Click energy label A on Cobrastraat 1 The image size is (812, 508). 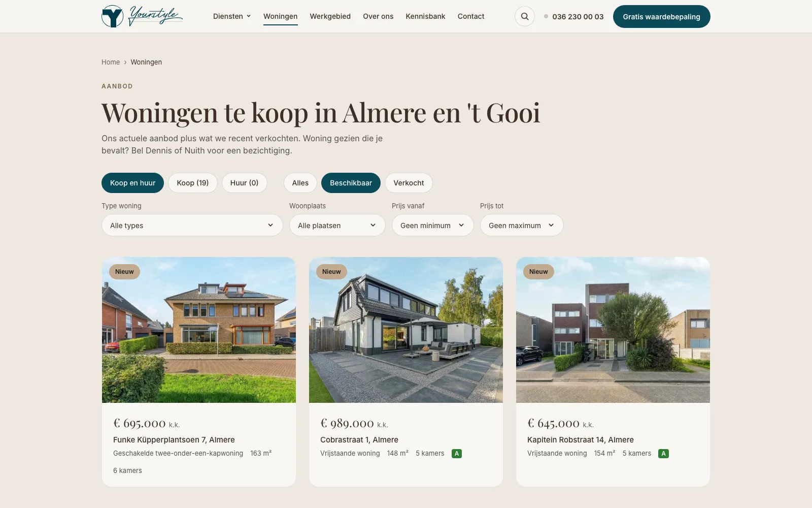[x=457, y=454]
